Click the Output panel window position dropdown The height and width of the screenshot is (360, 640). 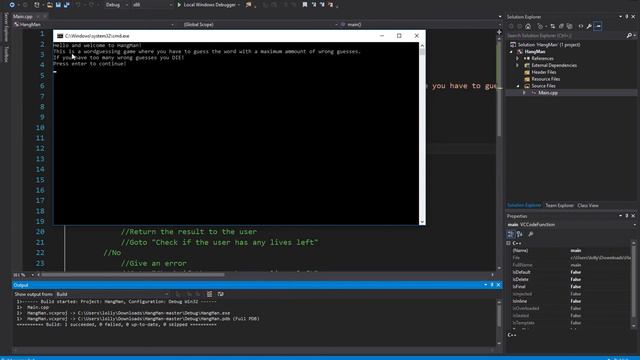point(485,285)
